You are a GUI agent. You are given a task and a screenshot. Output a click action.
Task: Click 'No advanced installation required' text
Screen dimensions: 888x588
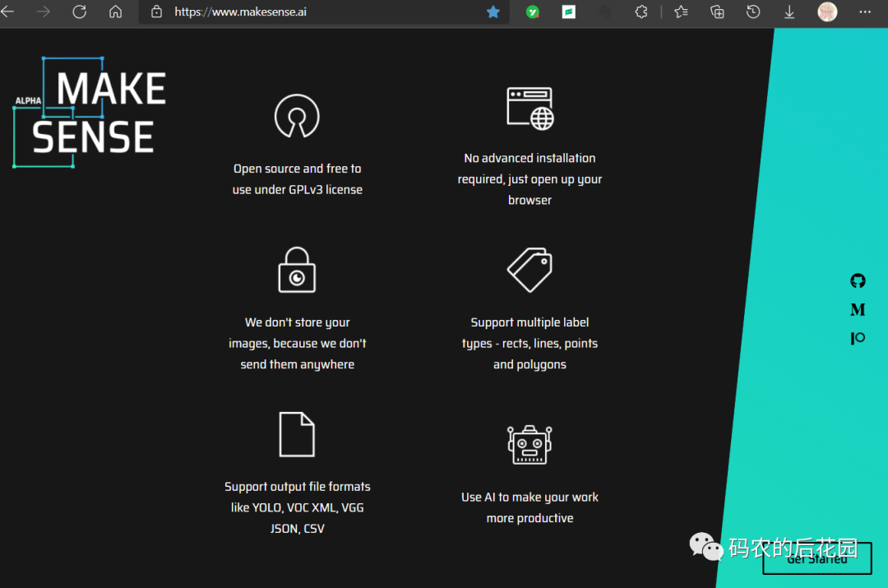point(530,179)
